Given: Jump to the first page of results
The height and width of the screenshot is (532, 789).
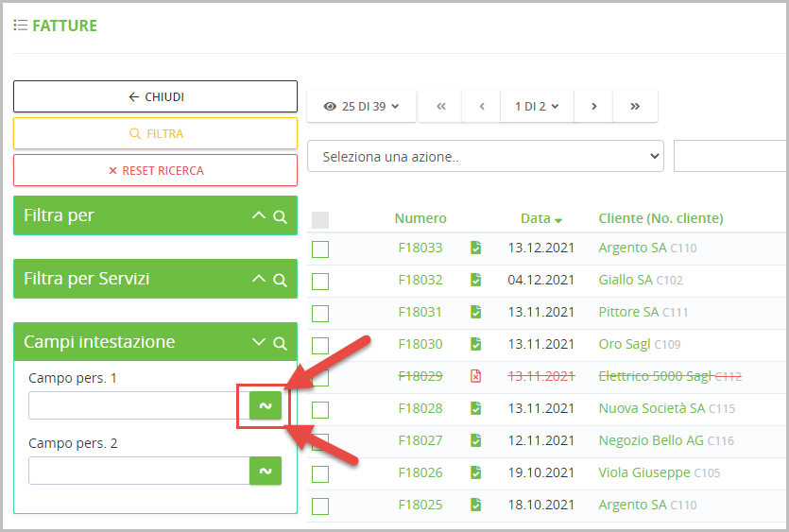Looking at the screenshot, I should click(440, 107).
